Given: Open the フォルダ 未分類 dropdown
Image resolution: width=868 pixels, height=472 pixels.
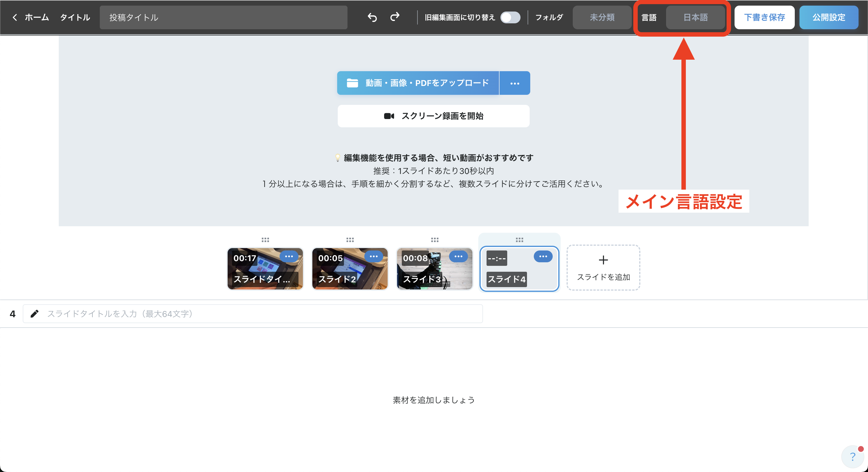Looking at the screenshot, I should coord(602,17).
